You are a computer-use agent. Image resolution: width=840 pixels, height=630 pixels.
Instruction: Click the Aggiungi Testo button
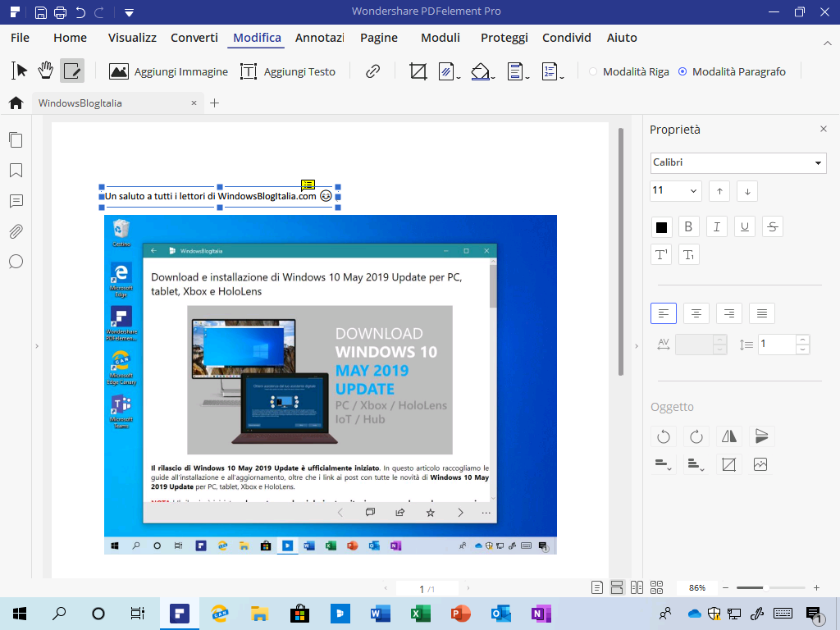coord(288,71)
